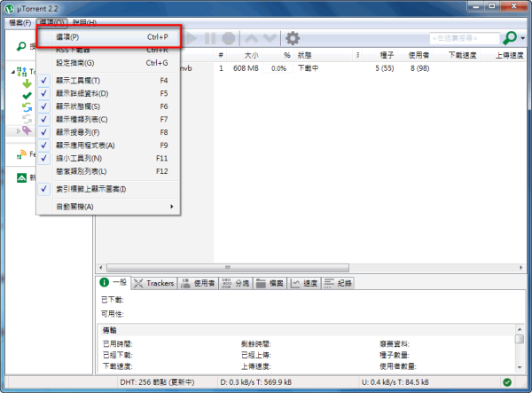
Task: Choose the F12 menu entry ending in (L)
Action: 108,171
